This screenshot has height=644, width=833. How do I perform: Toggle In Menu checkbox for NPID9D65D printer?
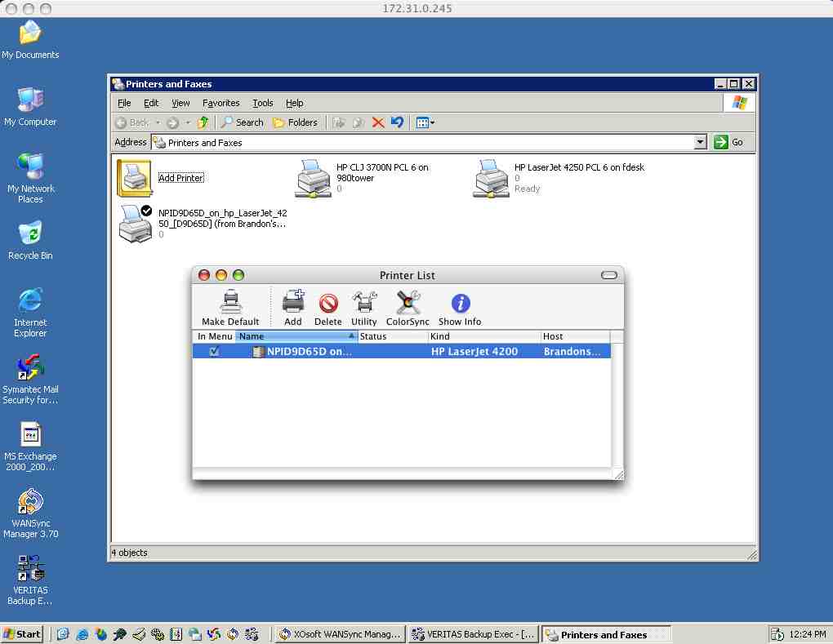click(x=214, y=351)
